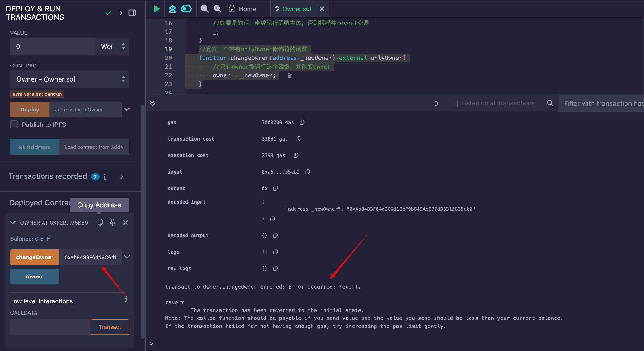The image size is (644, 351).
Task: Copy the logs value
Action: click(276, 252)
